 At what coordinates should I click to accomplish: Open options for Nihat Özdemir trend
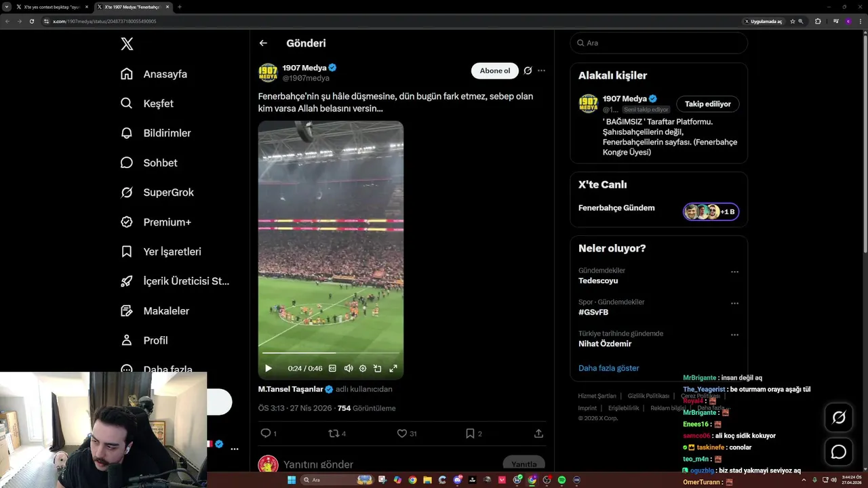(734, 335)
